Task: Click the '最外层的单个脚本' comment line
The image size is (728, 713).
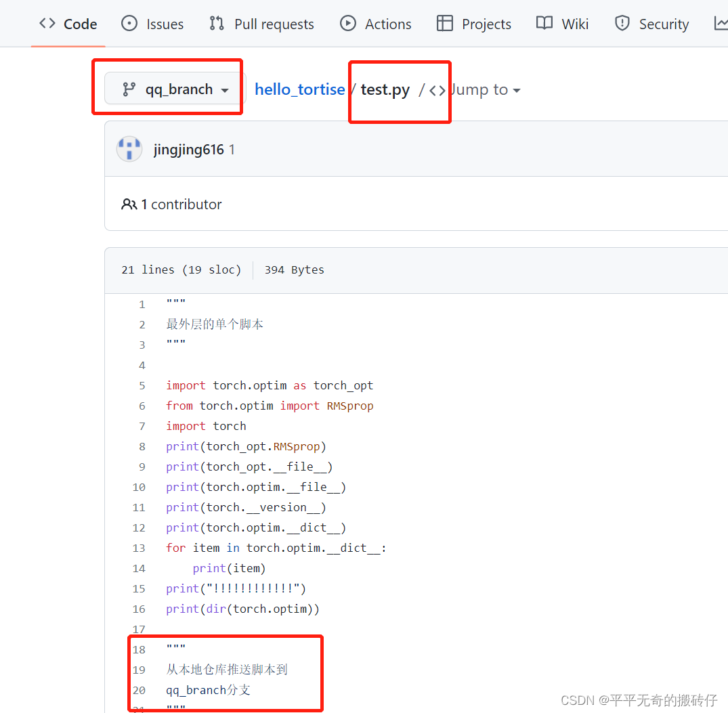Action: coord(215,324)
